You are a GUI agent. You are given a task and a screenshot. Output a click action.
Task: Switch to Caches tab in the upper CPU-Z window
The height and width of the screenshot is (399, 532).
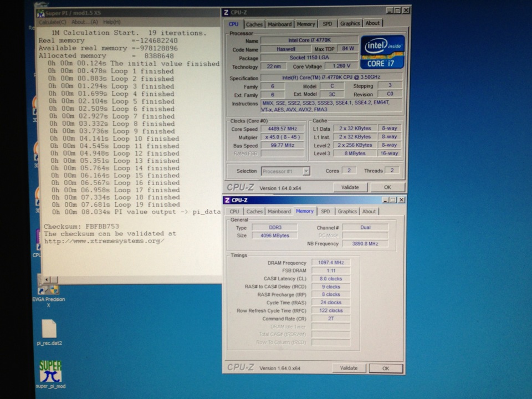click(x=254, y=24)
